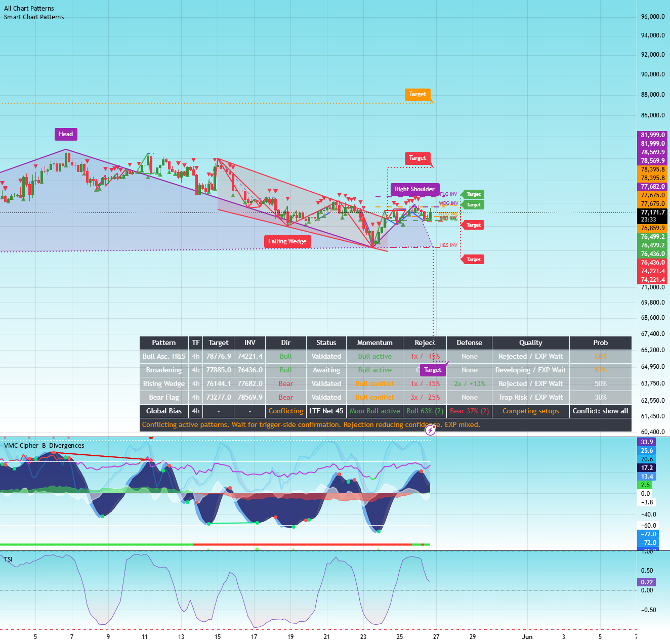The height and width of the screenshot is (644, 670).
Task: Click target value 78776.9 in table
Action: [x=219, y=356]
